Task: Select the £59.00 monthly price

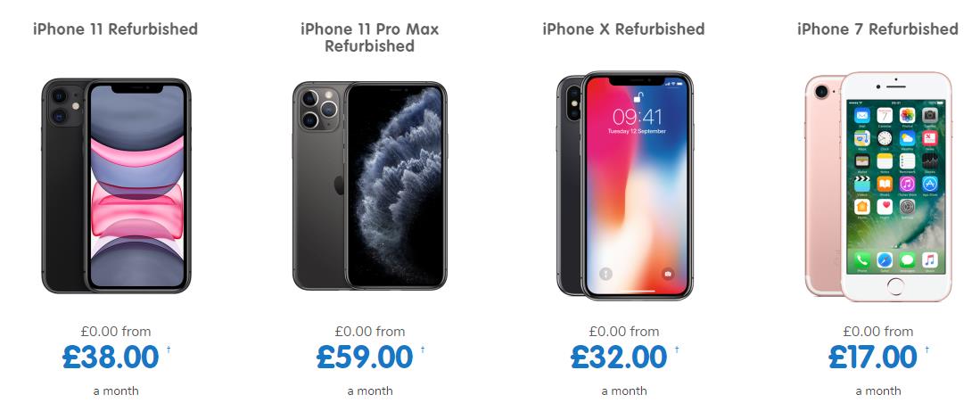Action: click(x=365, y=358)
